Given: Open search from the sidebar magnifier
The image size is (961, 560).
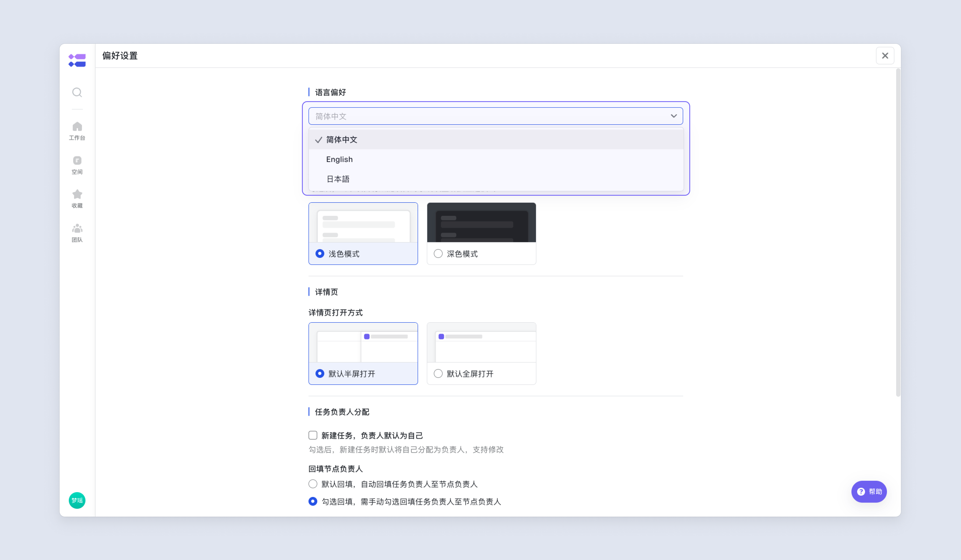Looking at the screenshot, I should tap(77, 93).
